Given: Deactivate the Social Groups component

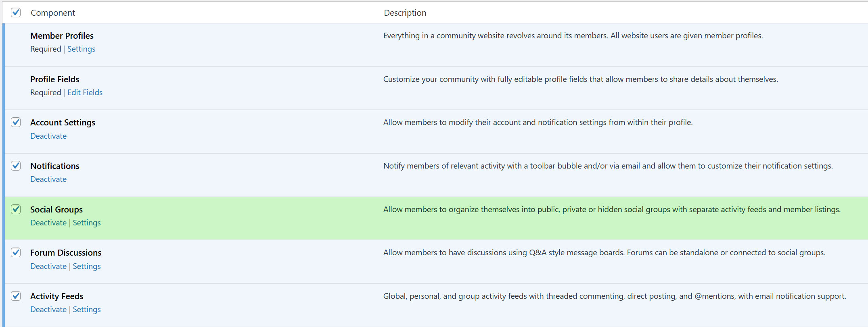Looking at the screenshot, I should [x=48, y=223].
